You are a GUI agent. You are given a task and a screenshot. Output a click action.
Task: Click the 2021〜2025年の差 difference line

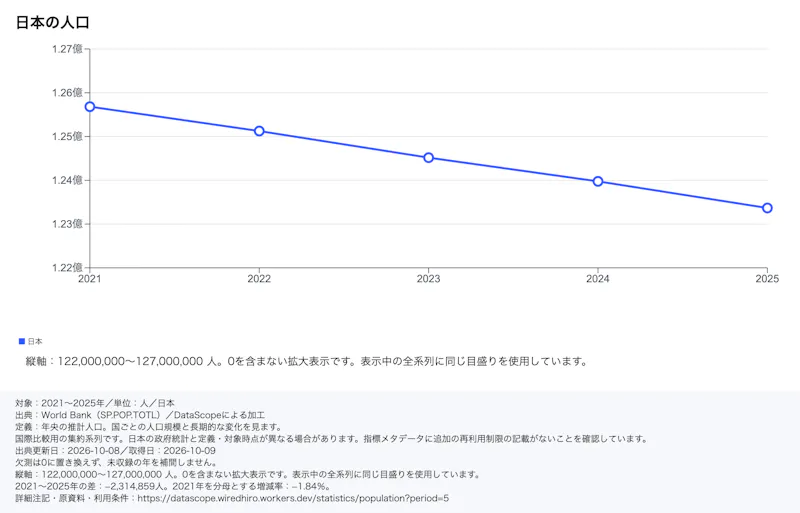click(x=173, y=486)
